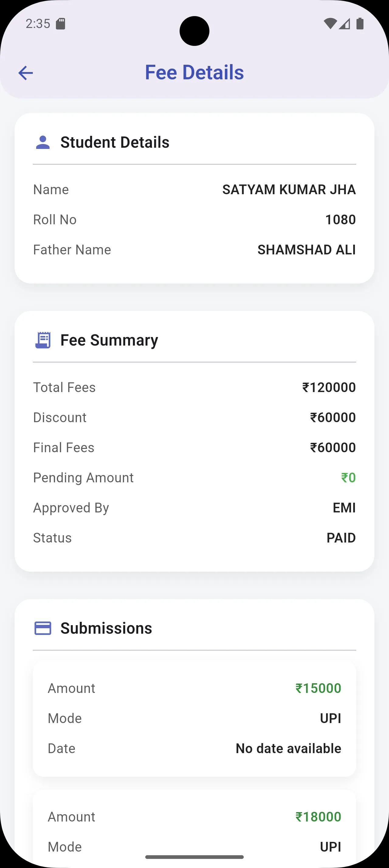Viewport: 389px width, 868px height.
Task: Tap the Approved By EMI value
Action: [344, 508]
